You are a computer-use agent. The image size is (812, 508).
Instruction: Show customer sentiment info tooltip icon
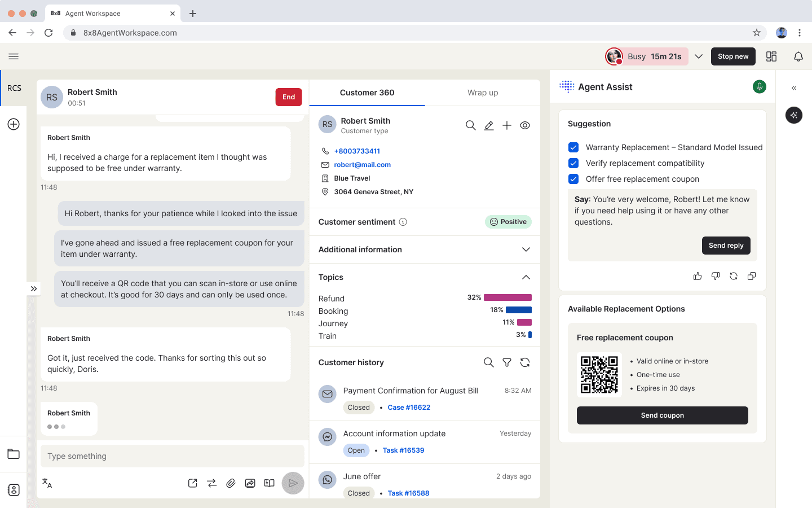(403, 222)
